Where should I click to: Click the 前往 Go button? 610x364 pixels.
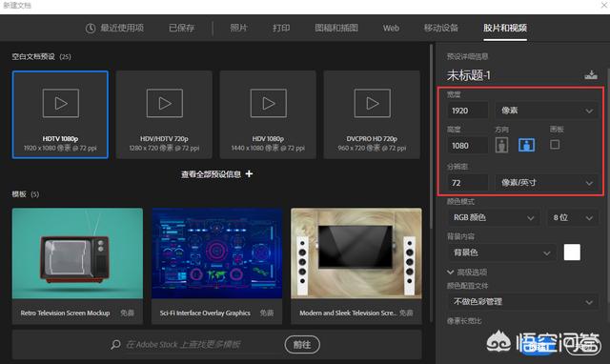[302, 345]
